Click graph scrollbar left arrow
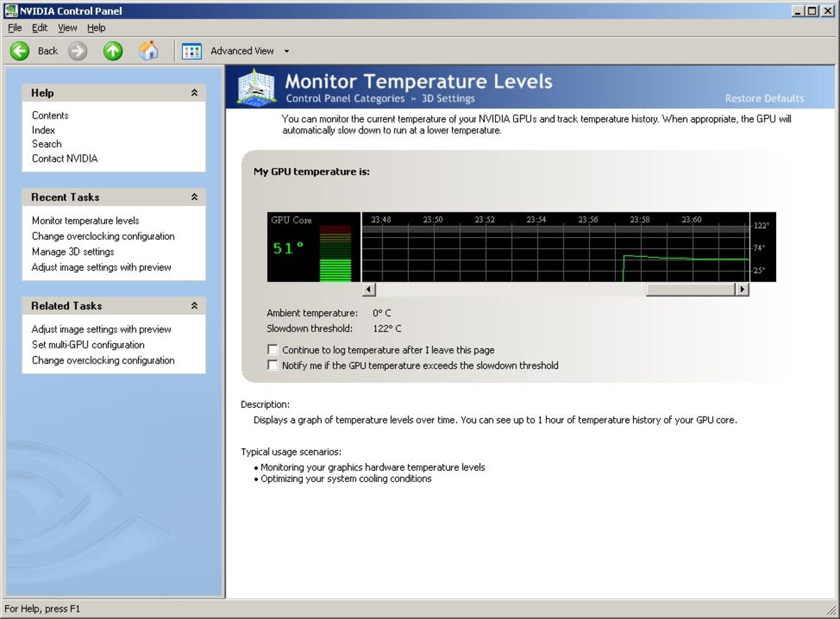This screenshot has height=619, width=840. tap(369, 289)
